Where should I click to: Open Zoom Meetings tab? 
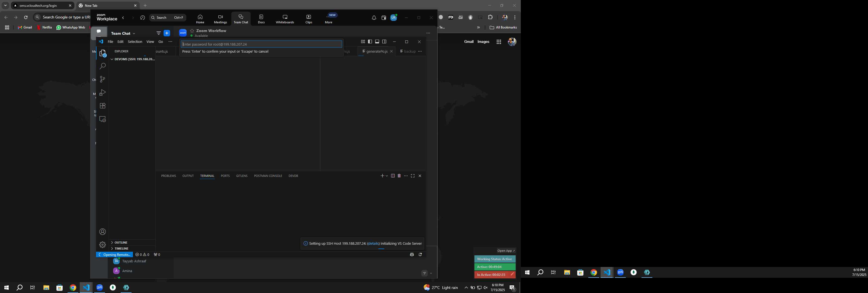pos(220,19)
